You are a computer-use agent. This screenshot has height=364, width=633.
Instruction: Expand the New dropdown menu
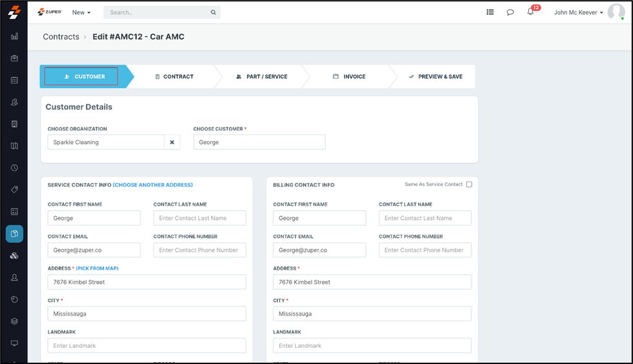81,12
